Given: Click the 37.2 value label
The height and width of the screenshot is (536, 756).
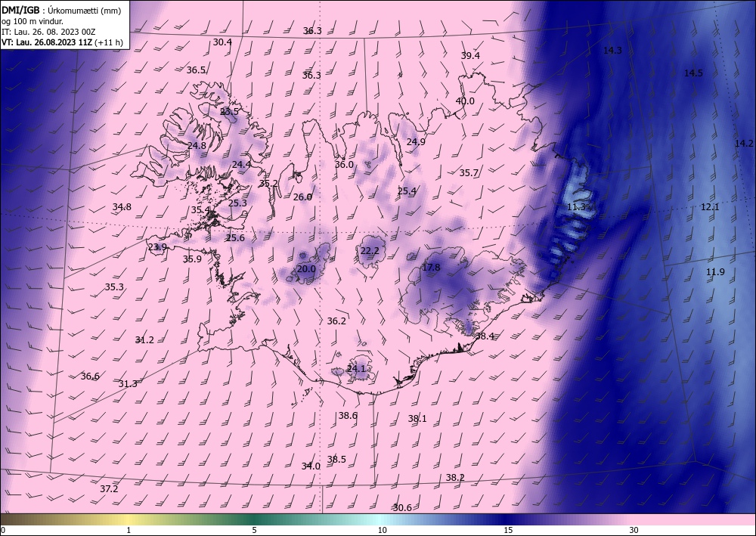Looking at the screenshot, I should tap(109, 489).
